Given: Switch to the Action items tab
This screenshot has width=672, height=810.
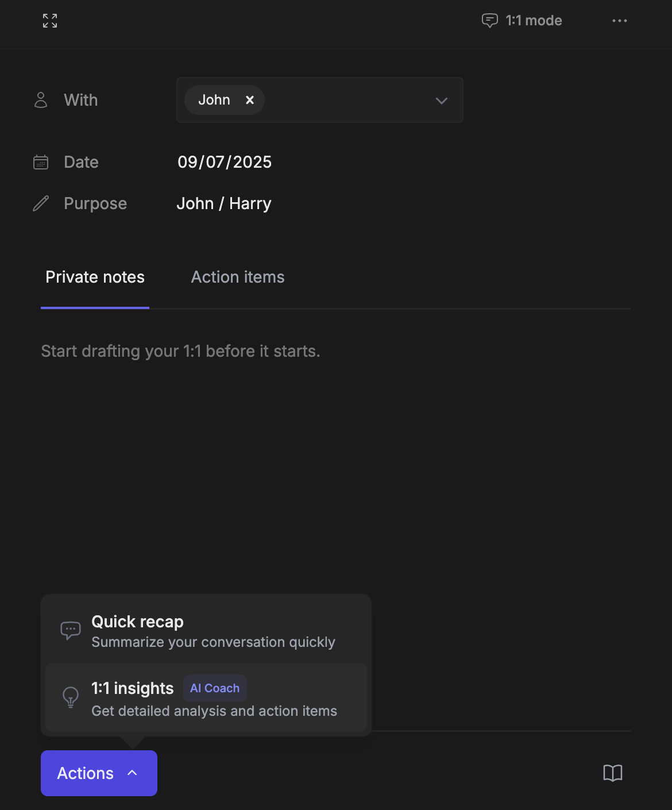Looking at the screenshot, I should pos(238,277).
